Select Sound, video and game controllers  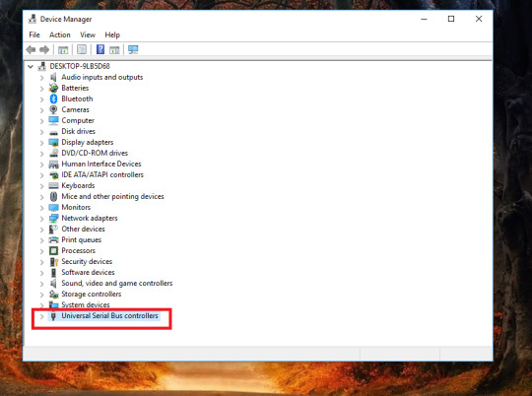coord(116,283)
